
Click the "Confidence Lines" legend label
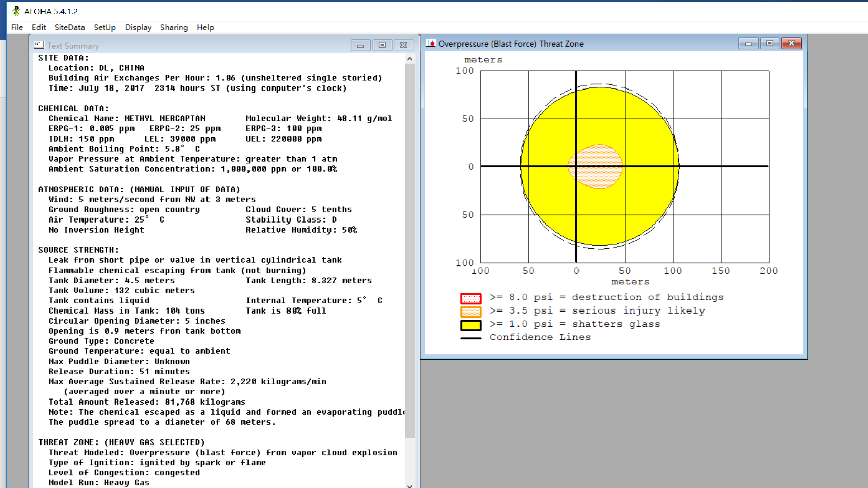tap(540, 337)
